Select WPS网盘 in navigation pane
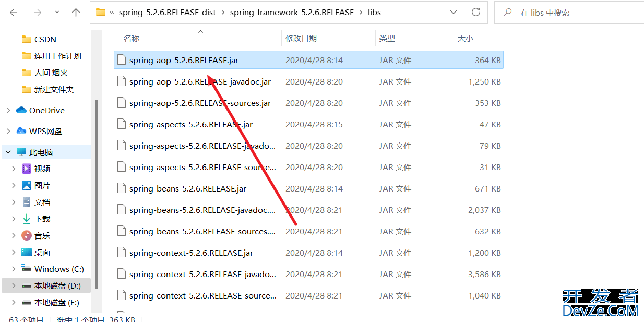The height and width of the screenshot is (322, 644). pos(45,131)
